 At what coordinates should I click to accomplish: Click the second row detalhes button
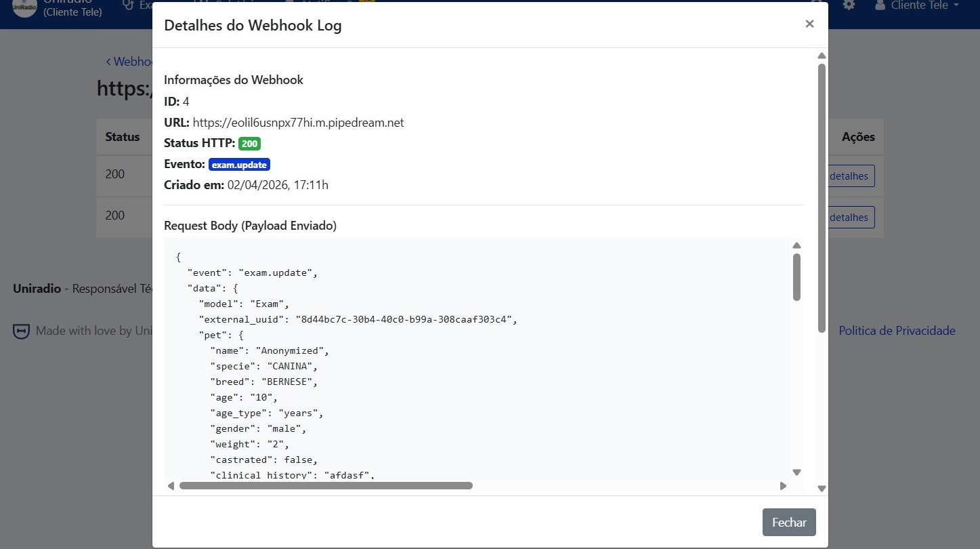pos(851,218)
